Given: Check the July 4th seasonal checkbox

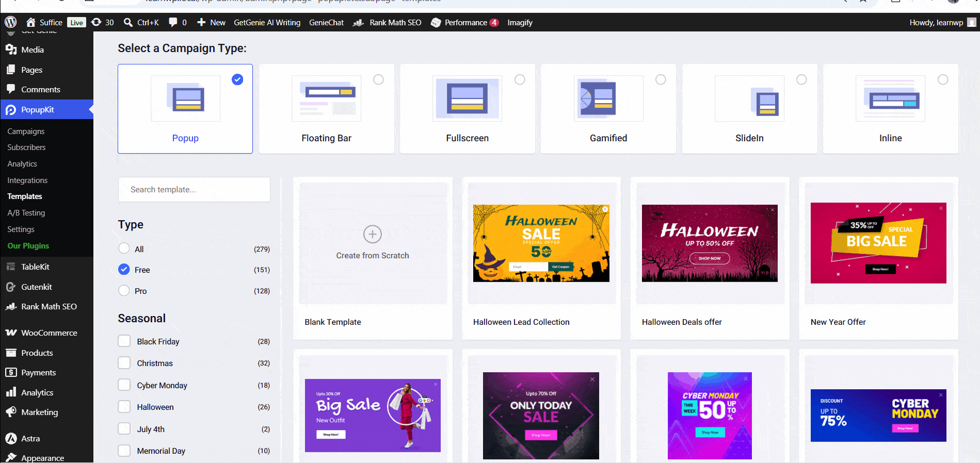Looking at the screenshot, I should [124, 428].
